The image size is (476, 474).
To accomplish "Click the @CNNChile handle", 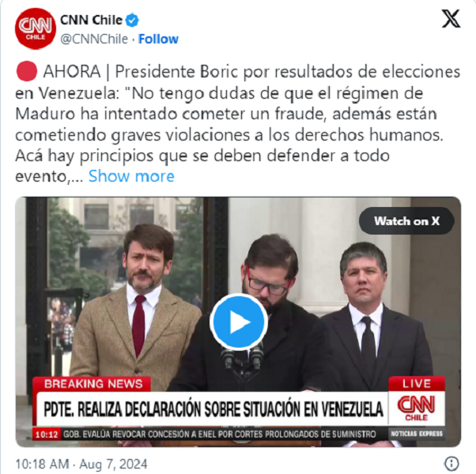I will [x=94, y=39].
